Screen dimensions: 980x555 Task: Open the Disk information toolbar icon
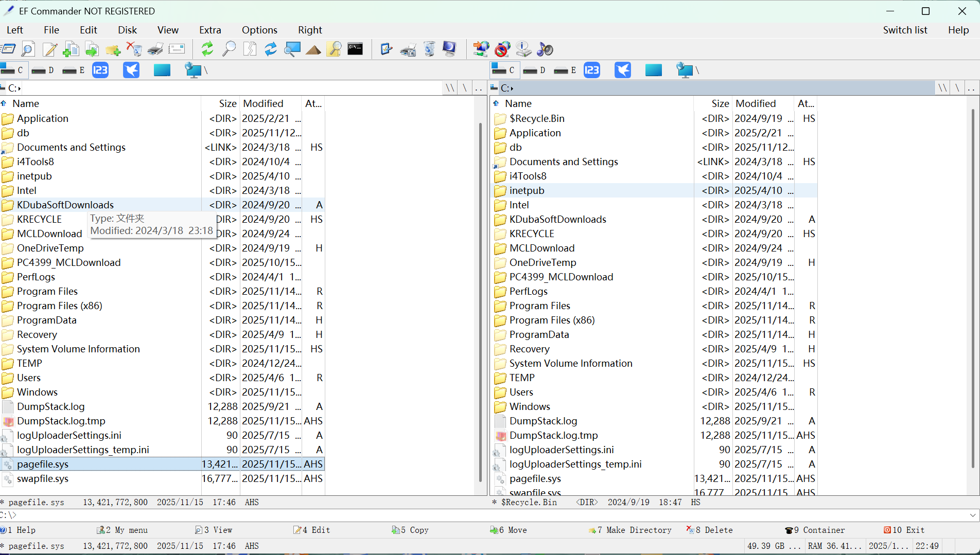pos(523,49)
